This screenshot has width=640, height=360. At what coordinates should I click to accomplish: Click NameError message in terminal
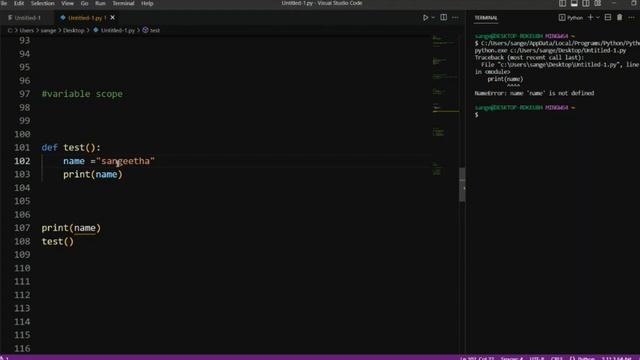click(534, 93)
